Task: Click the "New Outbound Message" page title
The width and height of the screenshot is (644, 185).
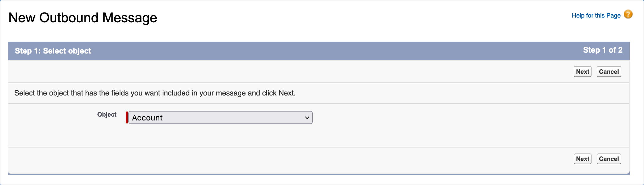Action: point(83,18)
